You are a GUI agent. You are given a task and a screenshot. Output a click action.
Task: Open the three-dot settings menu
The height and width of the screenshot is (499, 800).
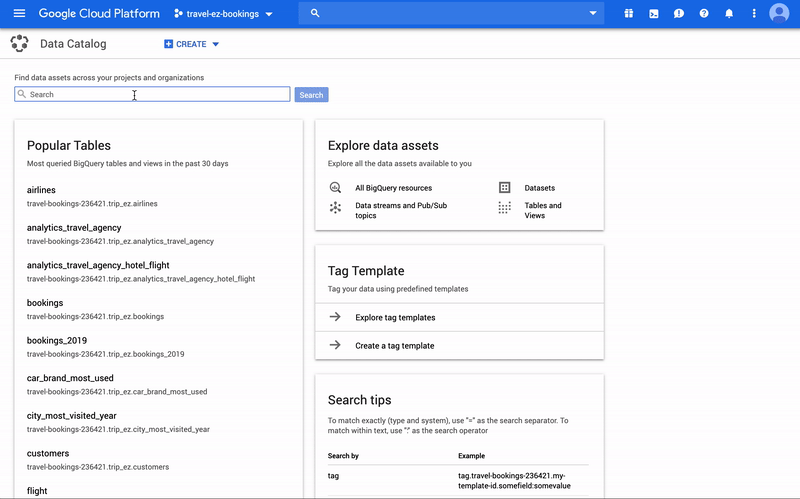coord(754,14)
